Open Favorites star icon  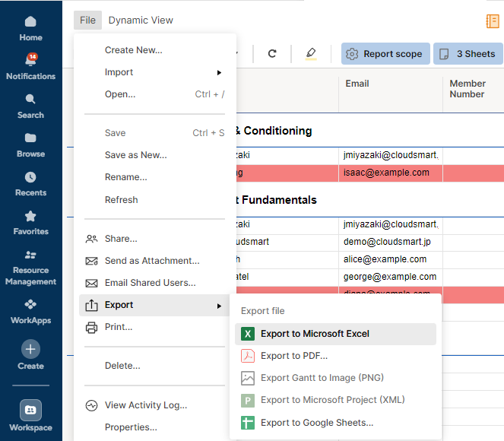click(30, 216)
